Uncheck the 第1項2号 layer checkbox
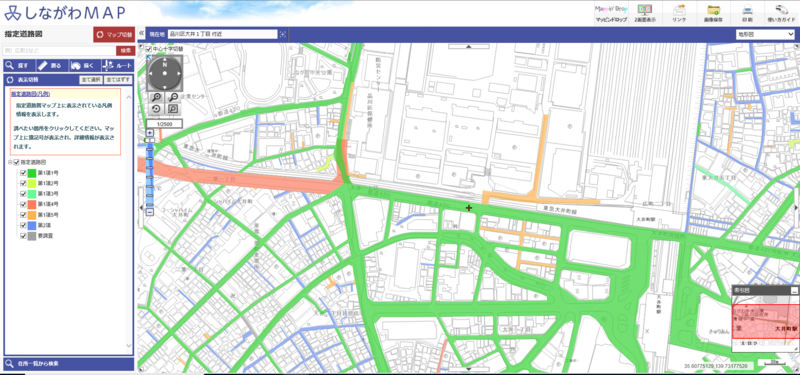Screen dimensions: 800x375 (23, 183)
